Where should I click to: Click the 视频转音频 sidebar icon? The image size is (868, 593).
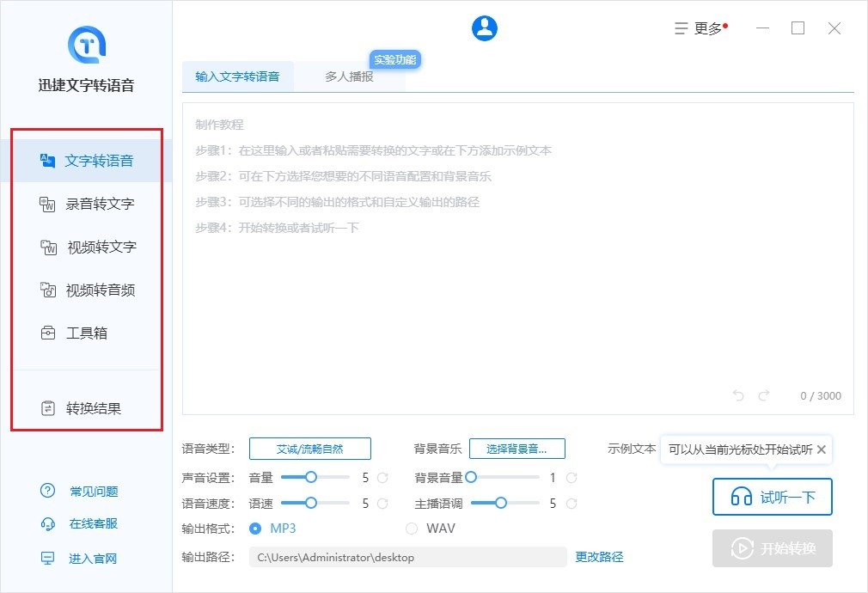click(48, 290)
